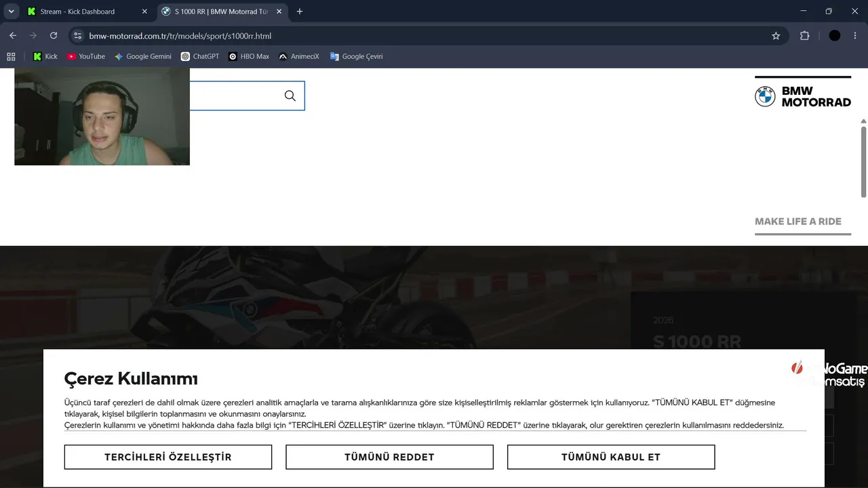Click the MAKE LIFE A RIDE slogan
868x488 pixels.
(x=798, y=221)
